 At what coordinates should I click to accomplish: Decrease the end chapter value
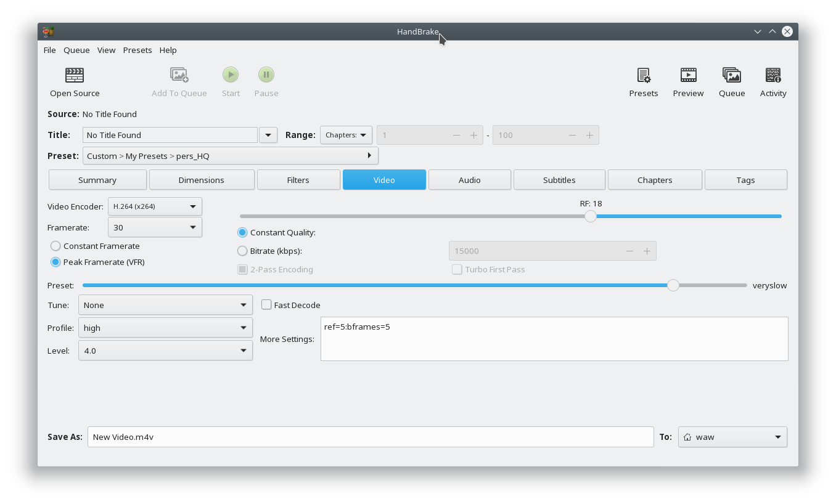pos(572,135)
